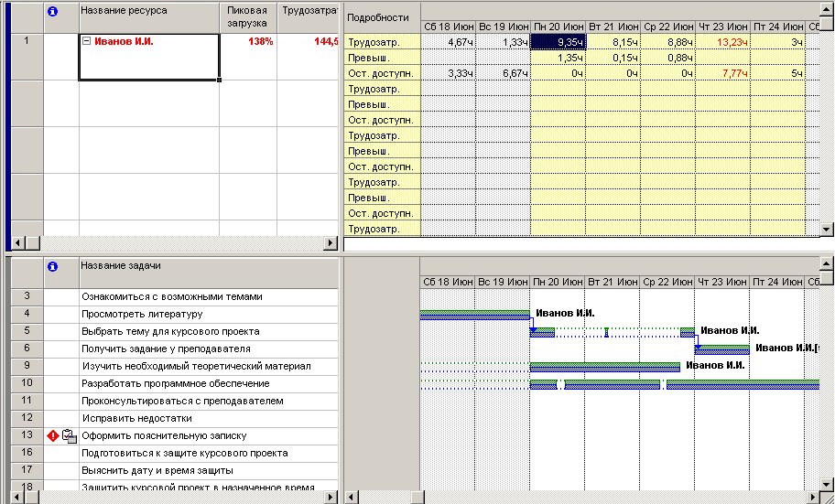Click resource table horizontal scroll left arrow
The height and width of the screenshot is (504, 835).
pos(17,243)
